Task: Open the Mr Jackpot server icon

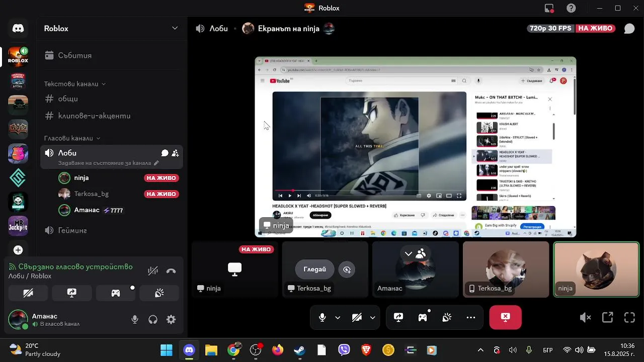Action: (18, 226)
